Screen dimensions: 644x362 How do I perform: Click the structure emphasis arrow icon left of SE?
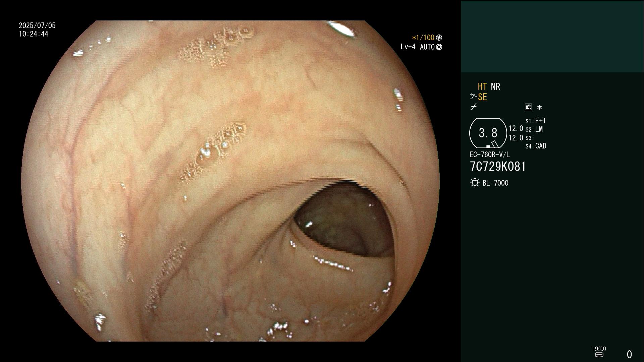coord(473,97)
